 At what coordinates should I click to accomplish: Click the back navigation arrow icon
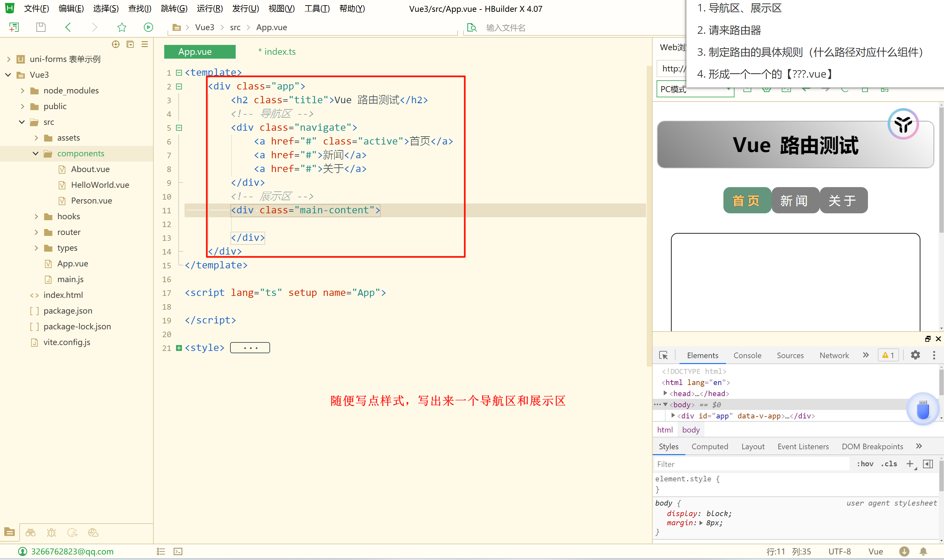click(68, 27)
